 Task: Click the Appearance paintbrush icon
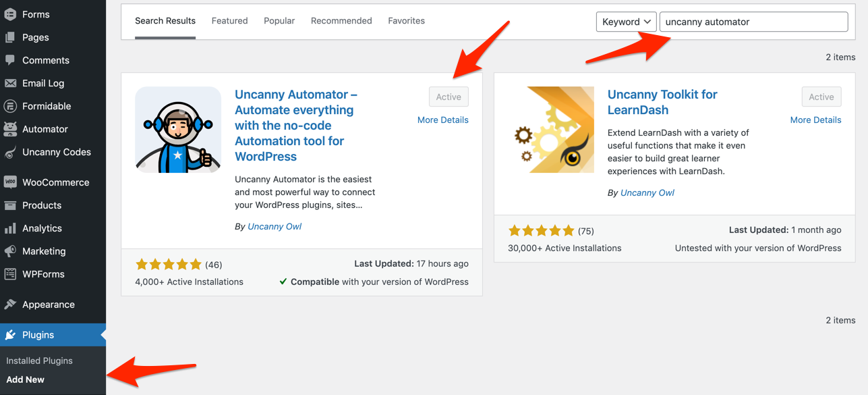[10, 305]
